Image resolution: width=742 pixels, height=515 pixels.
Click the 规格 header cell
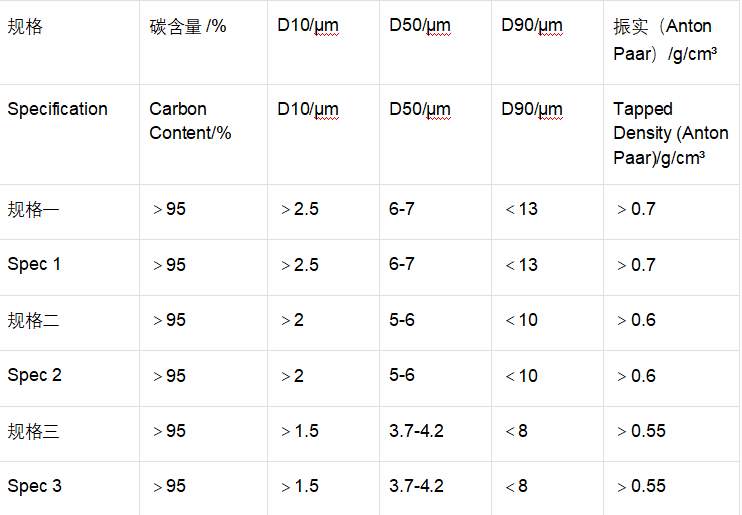(x=26, y=27)
